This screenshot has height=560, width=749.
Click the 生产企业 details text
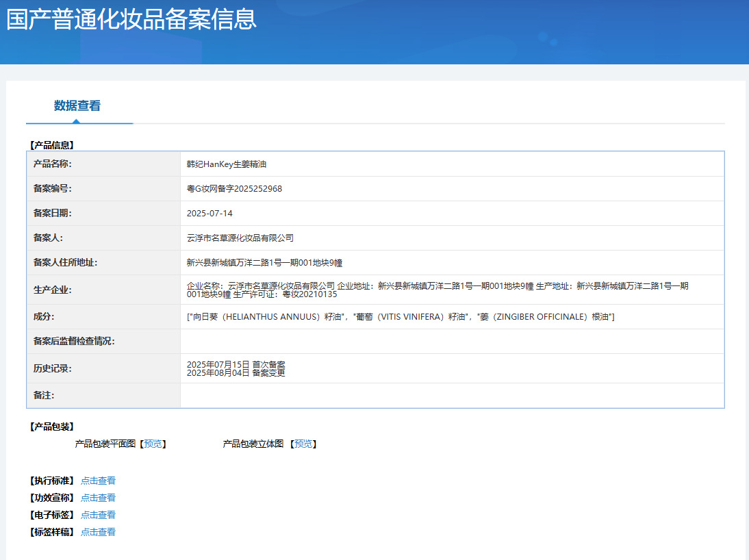pos(437,290)
